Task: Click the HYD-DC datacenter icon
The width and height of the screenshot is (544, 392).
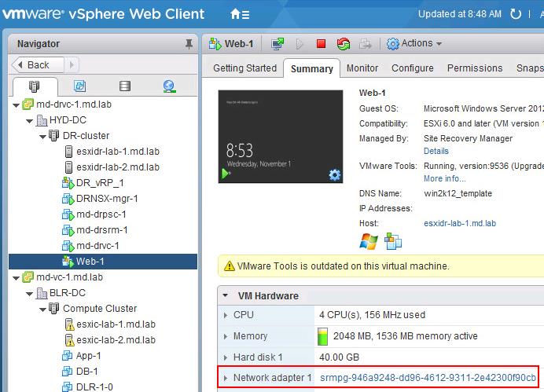Action: click(x=42, y=120)
